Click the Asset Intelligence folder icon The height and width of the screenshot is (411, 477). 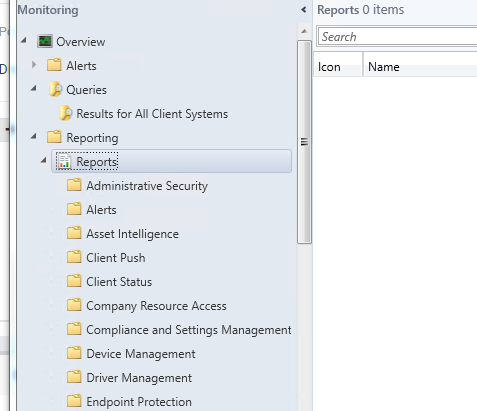(74, 233)
